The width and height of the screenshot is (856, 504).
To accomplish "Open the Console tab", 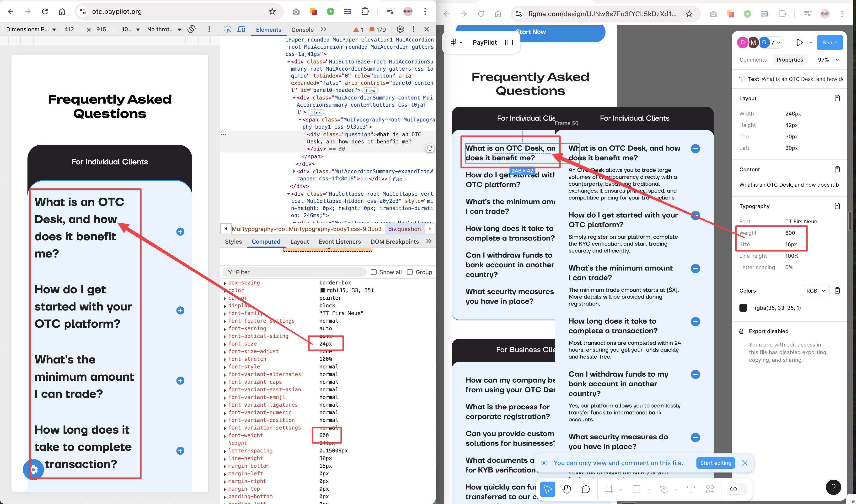I will [x=302, y=30].
